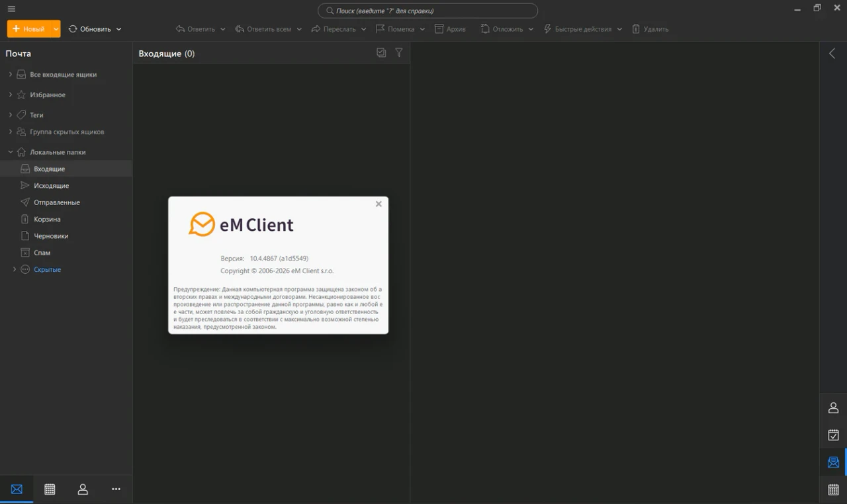The image size is (847, 504).
Task: Switch to Contacts view bottom tab
Action: 83,489
